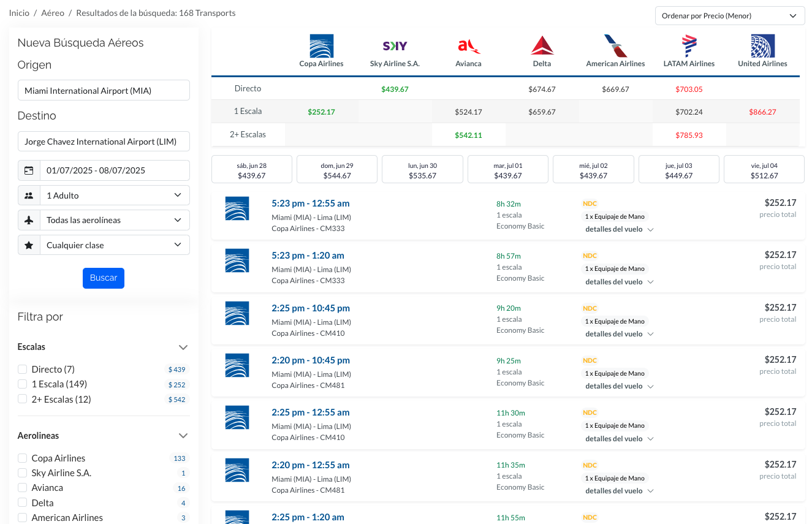Click the airplane icon beside Todas las aerolíneas
The height and width of the screenshot is (524, 812).
pyautogui.click(x=29, y=220)
